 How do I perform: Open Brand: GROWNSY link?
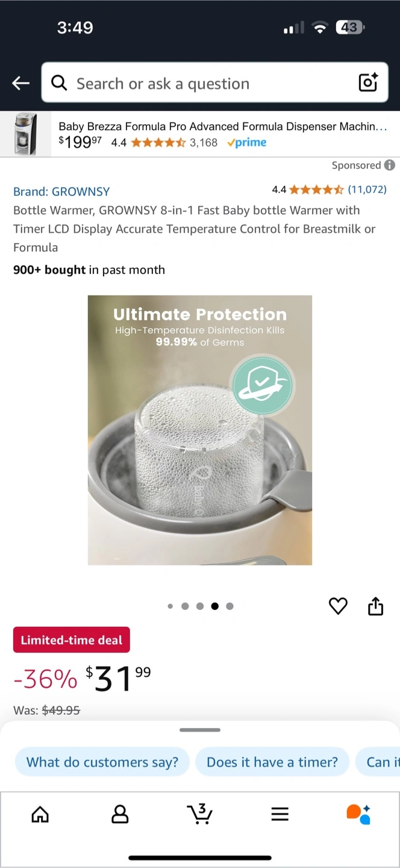tap(61, 192)
